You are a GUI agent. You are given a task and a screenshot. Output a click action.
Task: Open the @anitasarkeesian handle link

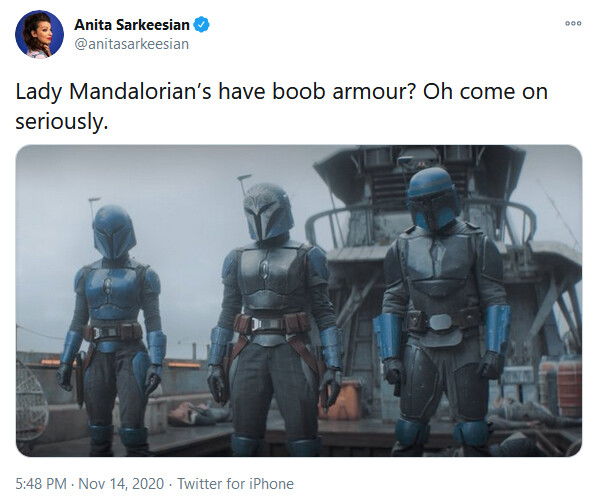click(x=132, y=44)
